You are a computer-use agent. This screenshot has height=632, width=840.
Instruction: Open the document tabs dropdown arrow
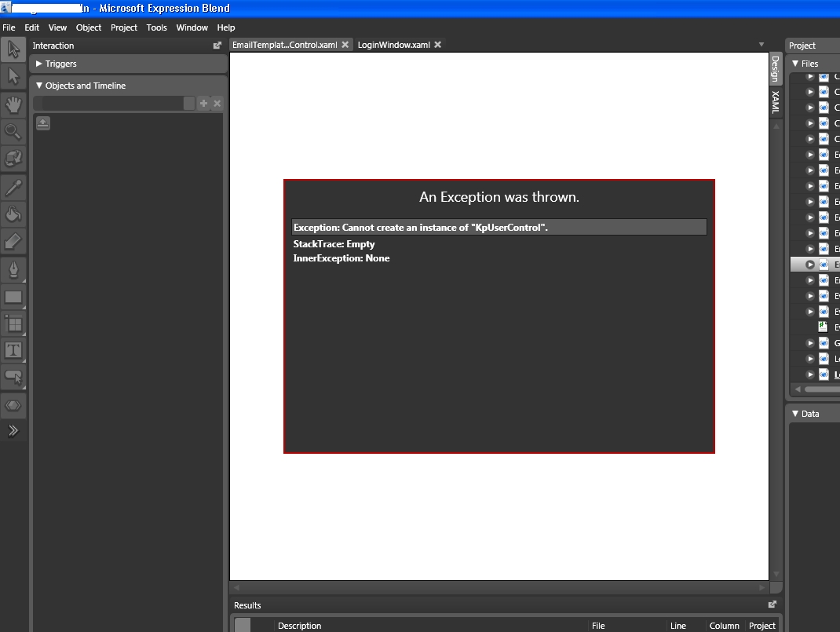(761, 45)
